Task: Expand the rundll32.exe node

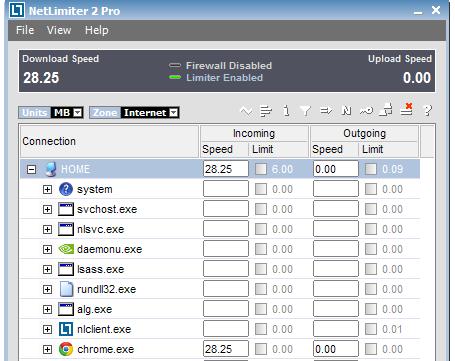Action: [x=47, y=289]
